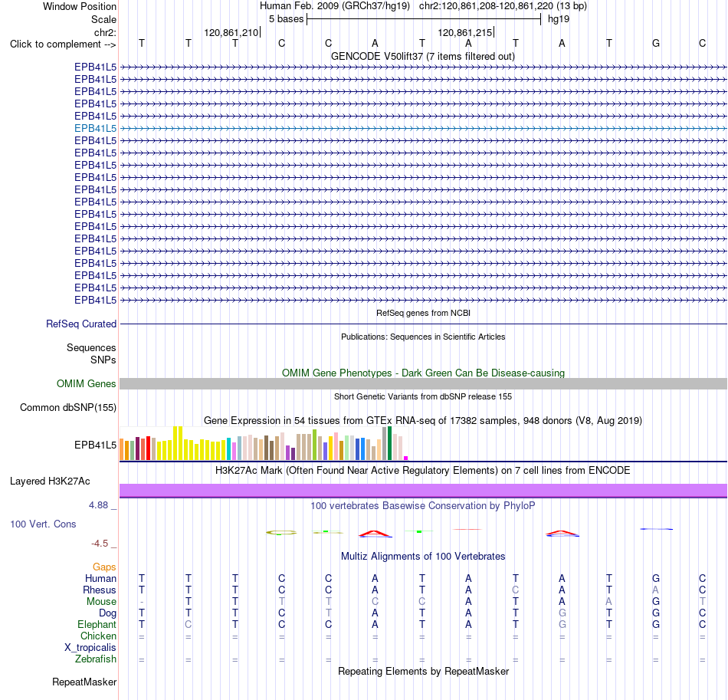
Task: Click the 120,861,210 position marker
Action: tap(231, 32)
